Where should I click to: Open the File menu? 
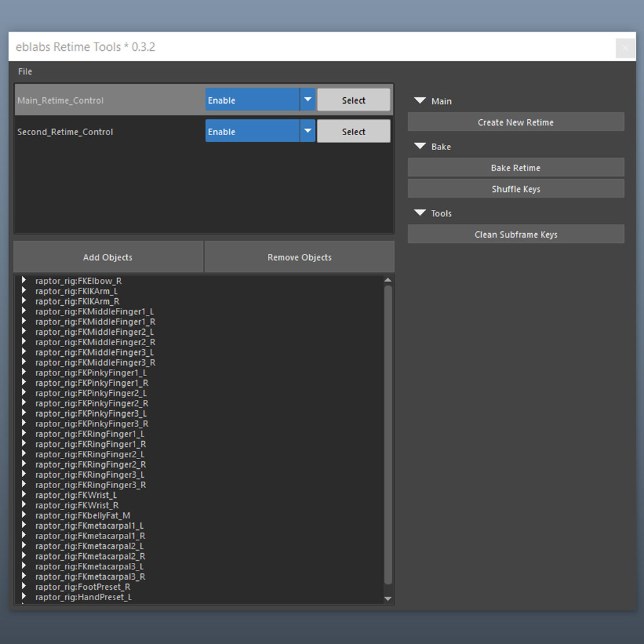pos(24,71)
